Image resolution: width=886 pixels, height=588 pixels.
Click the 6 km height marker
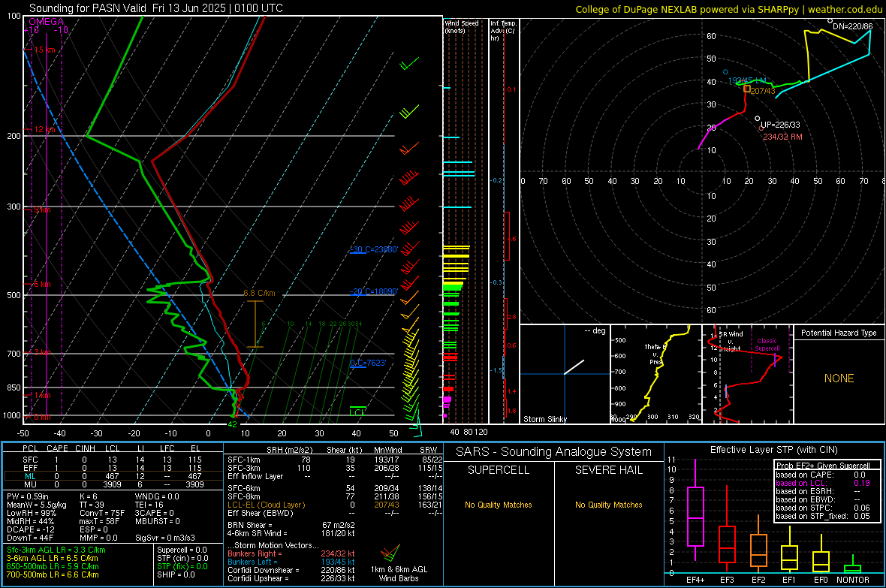[x=42, y=284]
